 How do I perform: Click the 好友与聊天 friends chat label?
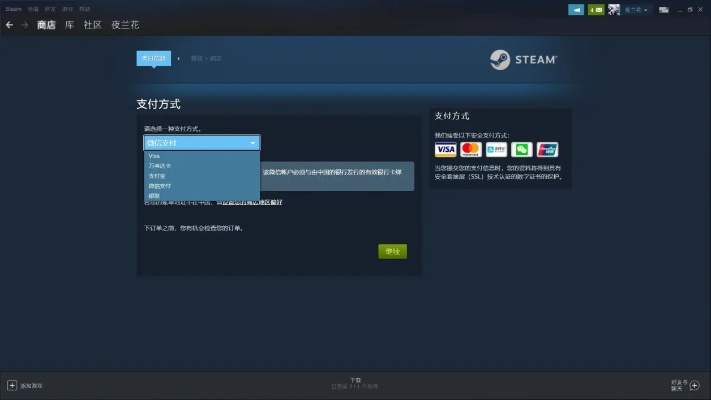coord(679,385)
